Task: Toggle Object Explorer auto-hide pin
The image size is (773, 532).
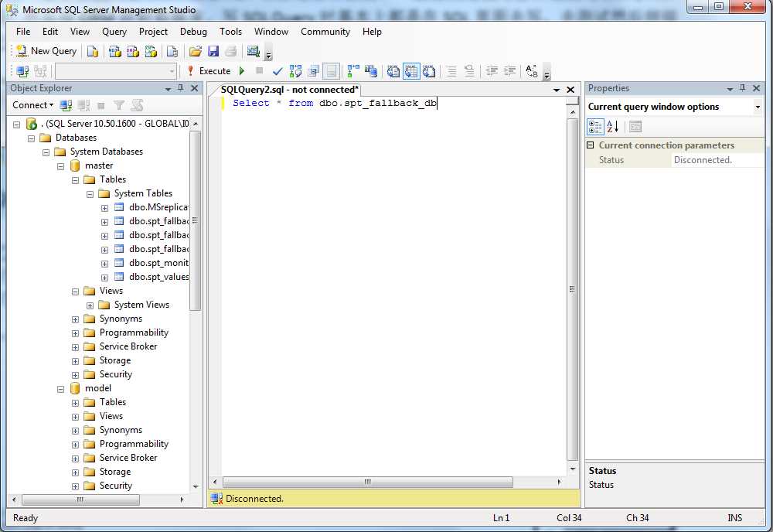Action: (x=180, y=87)
